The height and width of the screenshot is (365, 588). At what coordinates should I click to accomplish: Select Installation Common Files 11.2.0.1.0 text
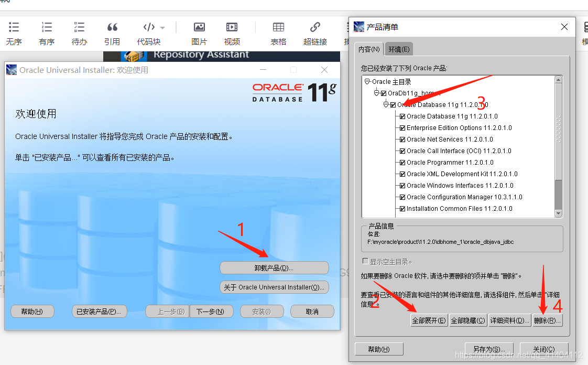[x=460, y=209]
